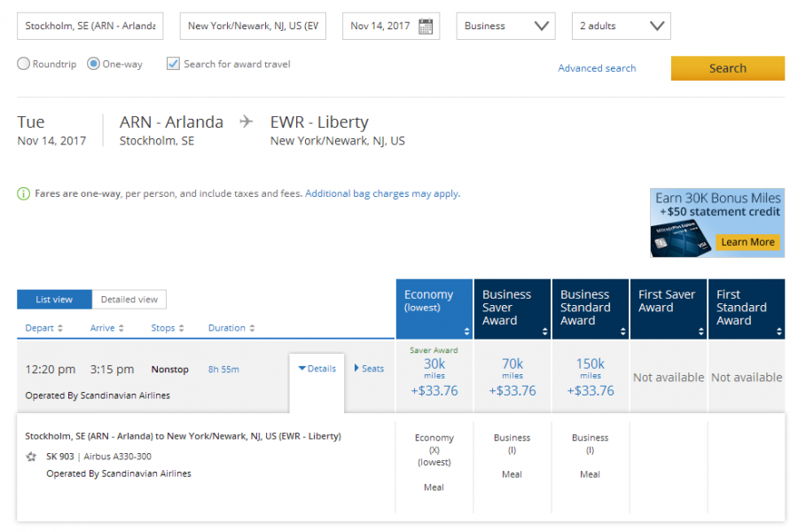Select the Roundtrip radio button

pos(24,64)
